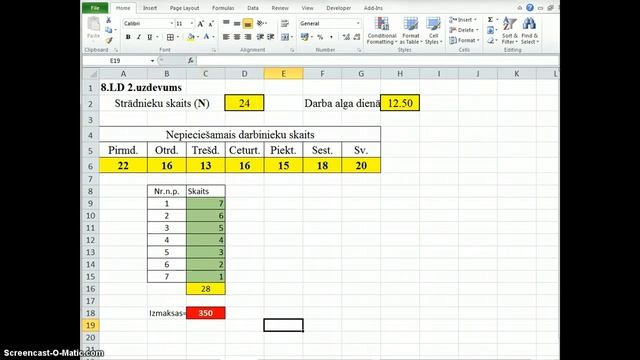Open the File tab
This screenshot has height=360, width=640.
[95, 8]
